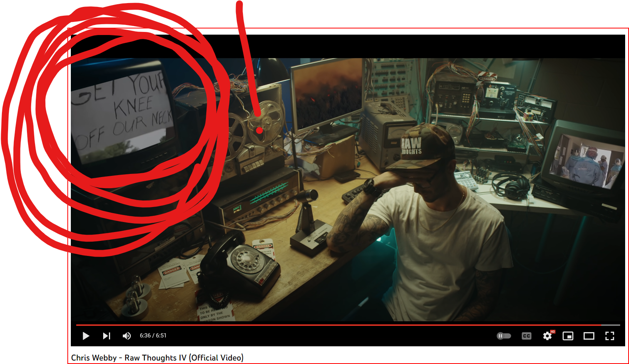Click the HD badge on the gear
The width and height of the screenshot is (629, 364).
pyautogui.click(x=553, y=332)
